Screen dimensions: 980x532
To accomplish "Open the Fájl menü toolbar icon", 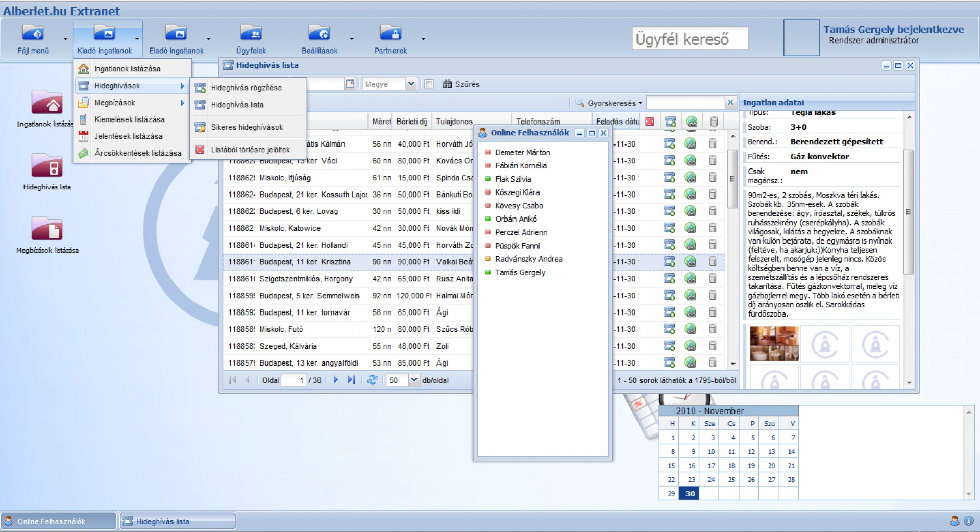I will click(x=33, y=34).
